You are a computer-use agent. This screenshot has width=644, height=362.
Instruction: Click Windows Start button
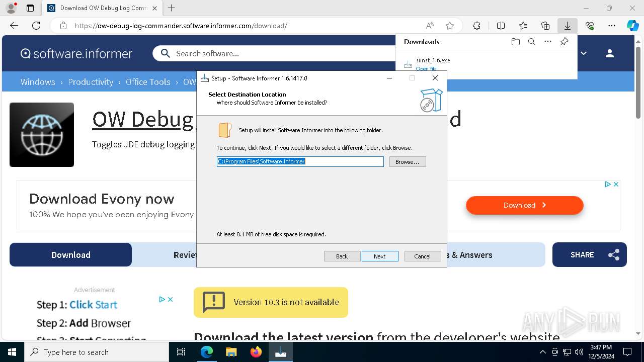tap(12, 352)
